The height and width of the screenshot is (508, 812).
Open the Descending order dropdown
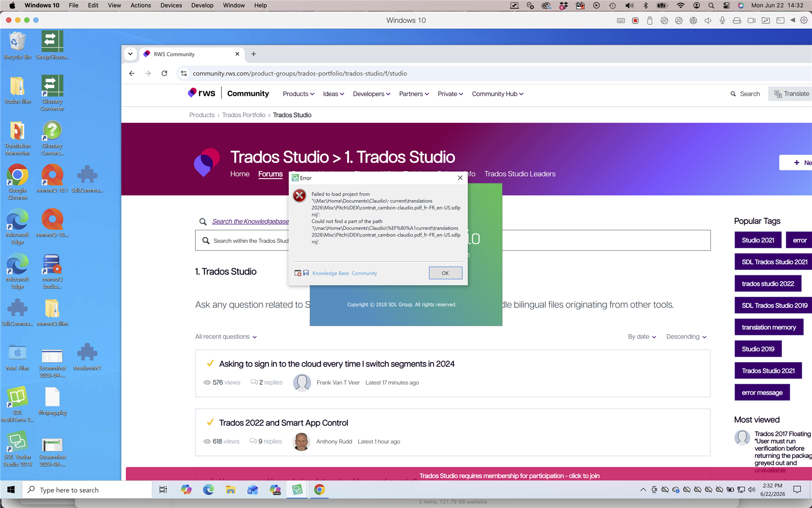(686, 337)
